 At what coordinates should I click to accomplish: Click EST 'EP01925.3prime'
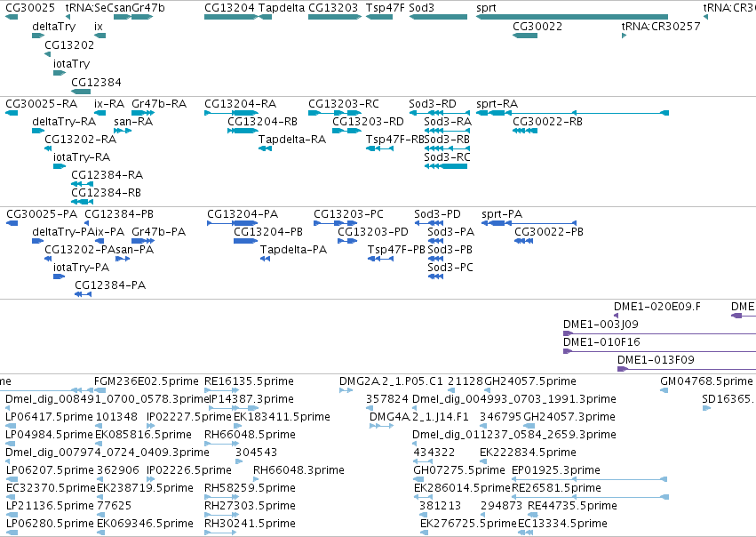(556, 470)
